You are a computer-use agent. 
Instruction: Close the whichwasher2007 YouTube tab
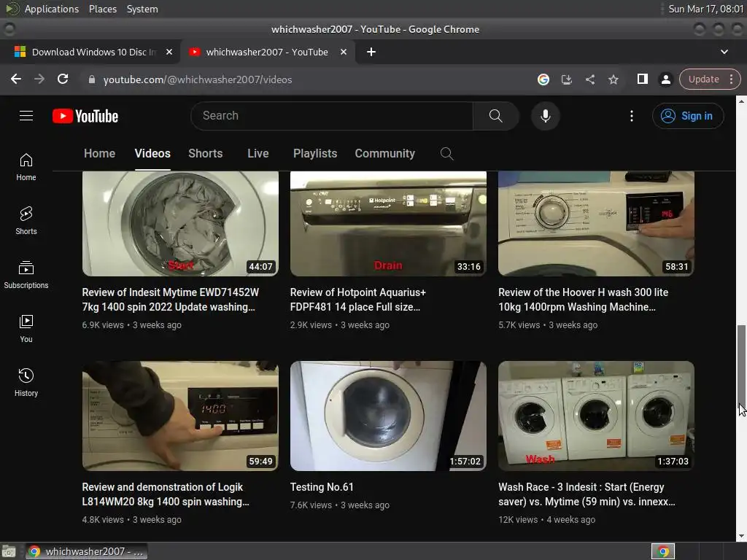pos(344,52)
